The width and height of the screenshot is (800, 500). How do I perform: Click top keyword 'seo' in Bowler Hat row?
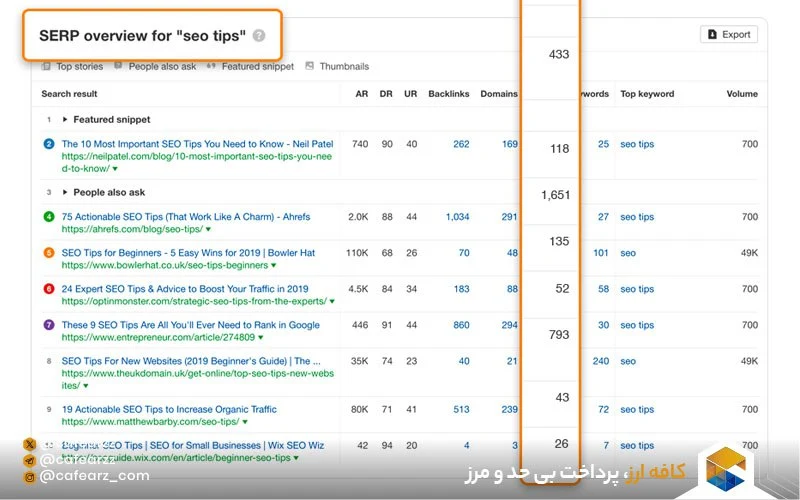pos(628,253)
